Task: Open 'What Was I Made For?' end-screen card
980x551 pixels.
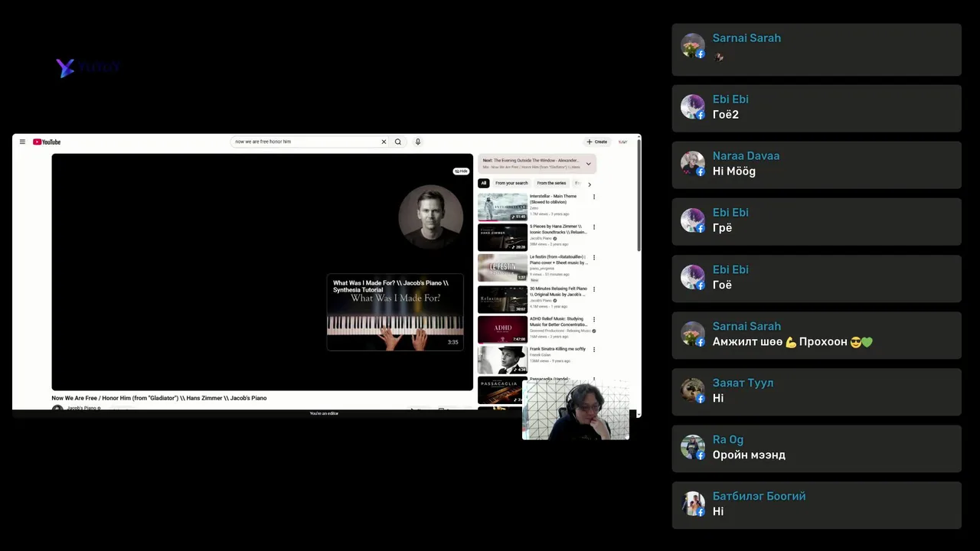Action: click(395, 312)
